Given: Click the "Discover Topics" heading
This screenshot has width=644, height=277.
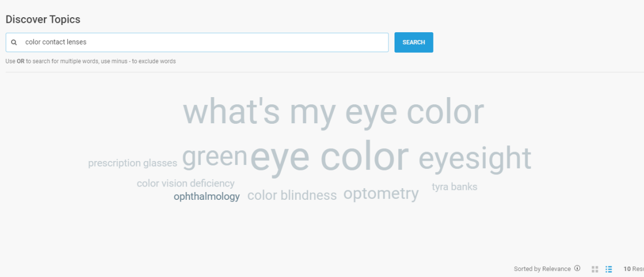Looking at the screenshot, I should 43,19.
